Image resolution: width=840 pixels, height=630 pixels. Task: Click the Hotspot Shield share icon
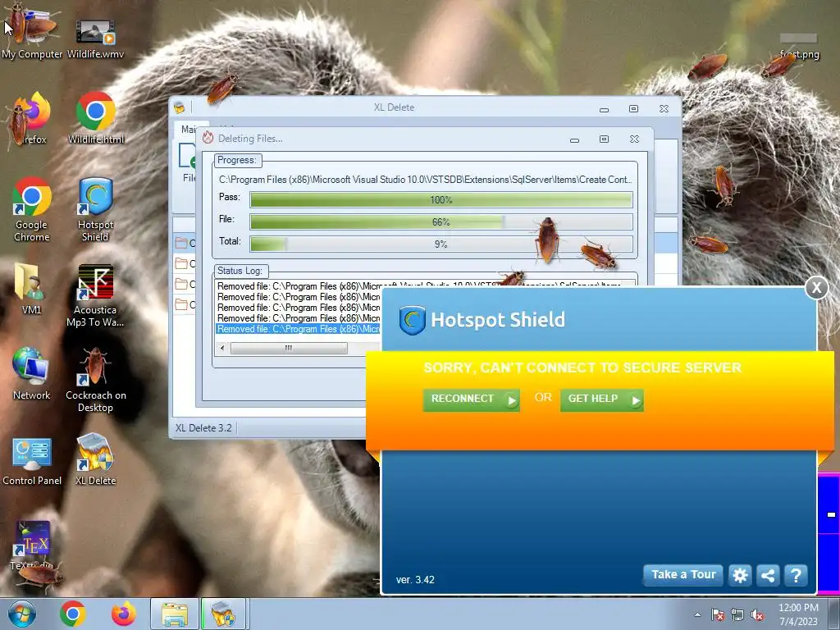[768, 575]
